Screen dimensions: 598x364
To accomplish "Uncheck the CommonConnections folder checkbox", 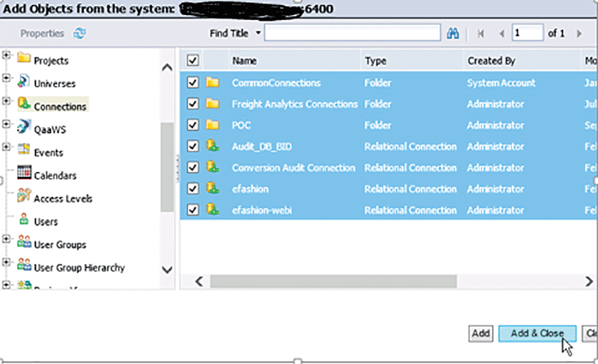I will pyautogui.click(x=193, y=83).
